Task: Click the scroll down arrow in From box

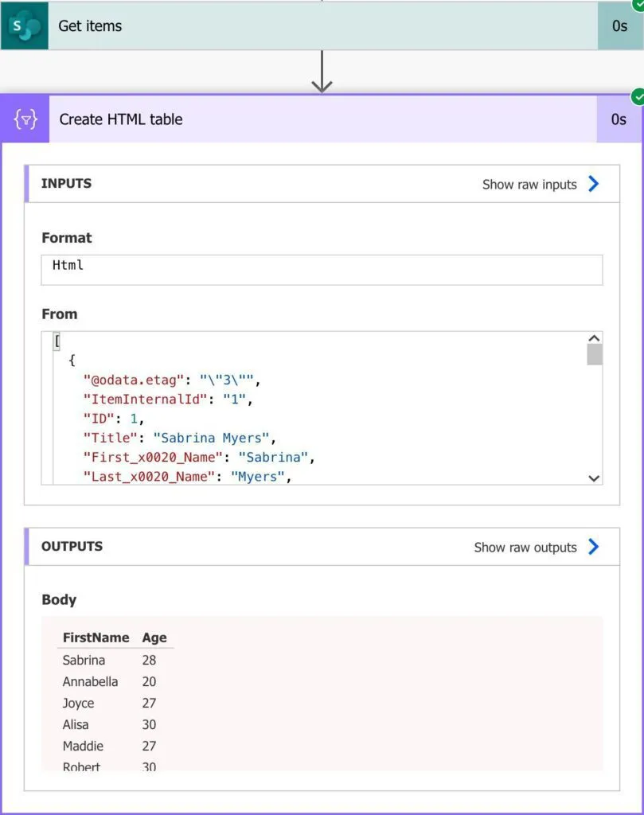Action: click(594, 478)
